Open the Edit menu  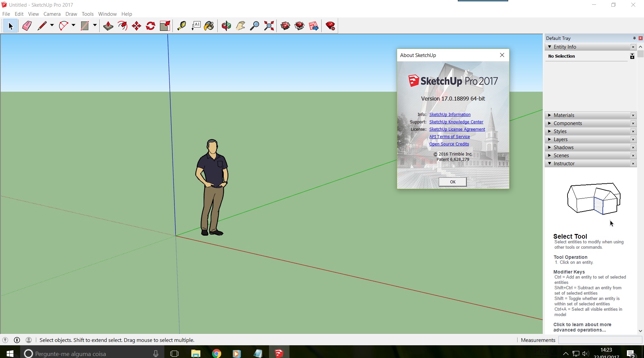pyautogui.click(x=19, y=14)
